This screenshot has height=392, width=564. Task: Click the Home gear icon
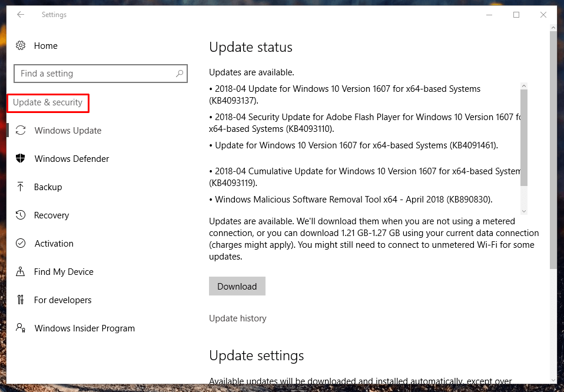point(21,46)
